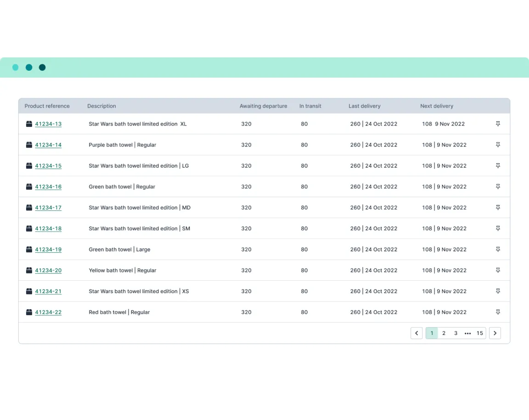Click box icon beside 41234-20
This screenshot has width=529, height=420.
coord(29,271)
